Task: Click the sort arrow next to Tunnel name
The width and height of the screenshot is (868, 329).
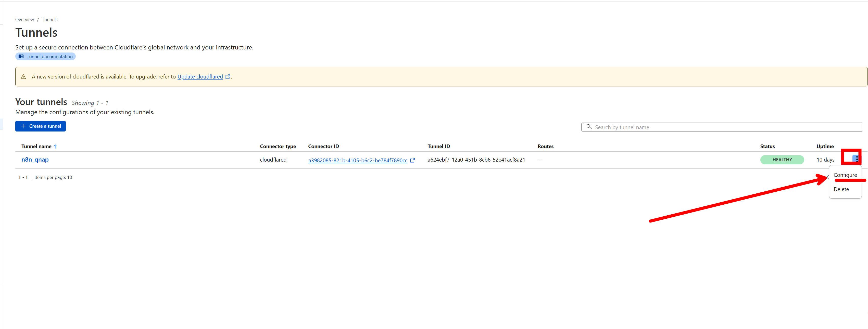Action: tap(56, 146)
